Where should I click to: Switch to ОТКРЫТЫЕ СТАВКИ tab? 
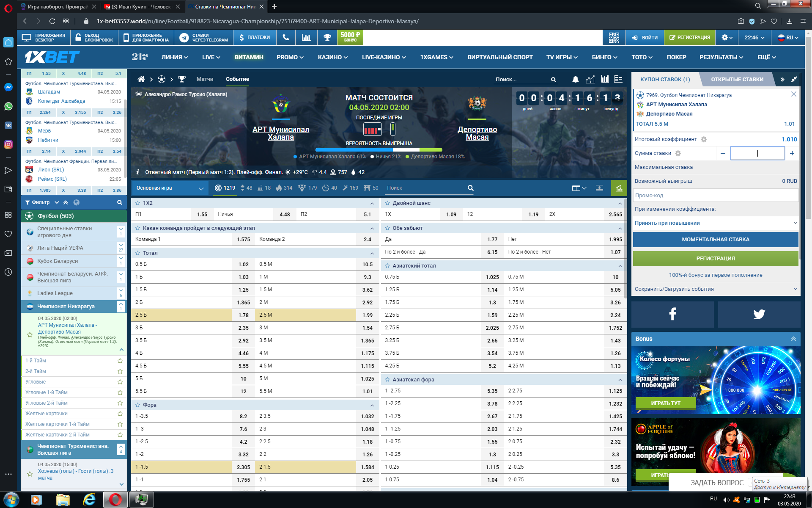click(737, 79)
